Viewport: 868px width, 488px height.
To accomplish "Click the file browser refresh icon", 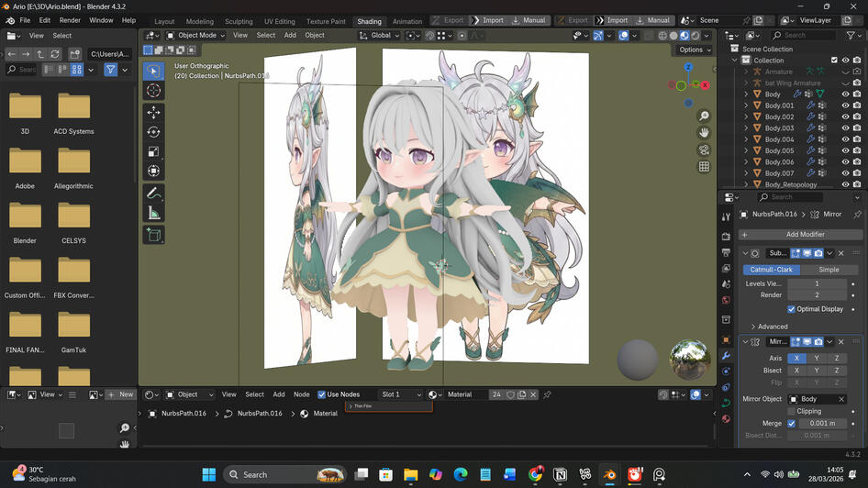I will click(55, 54).
